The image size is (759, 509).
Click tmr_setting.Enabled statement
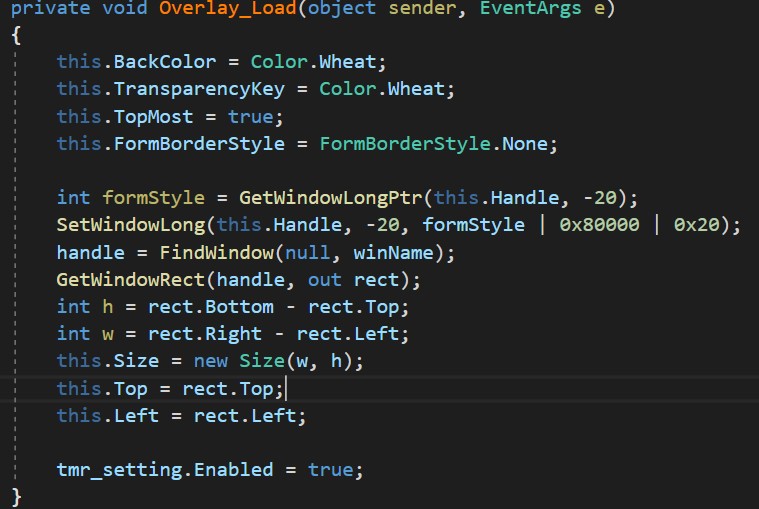pyautogui.click(x=210, y=470)
